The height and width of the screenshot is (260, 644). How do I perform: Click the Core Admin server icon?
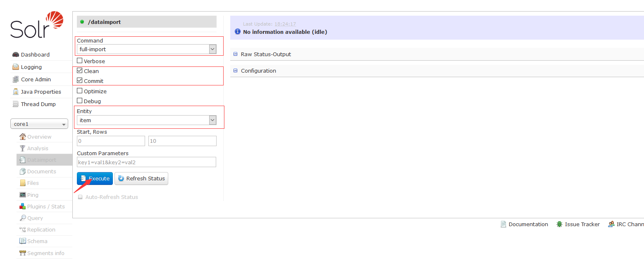click(16, 79)
